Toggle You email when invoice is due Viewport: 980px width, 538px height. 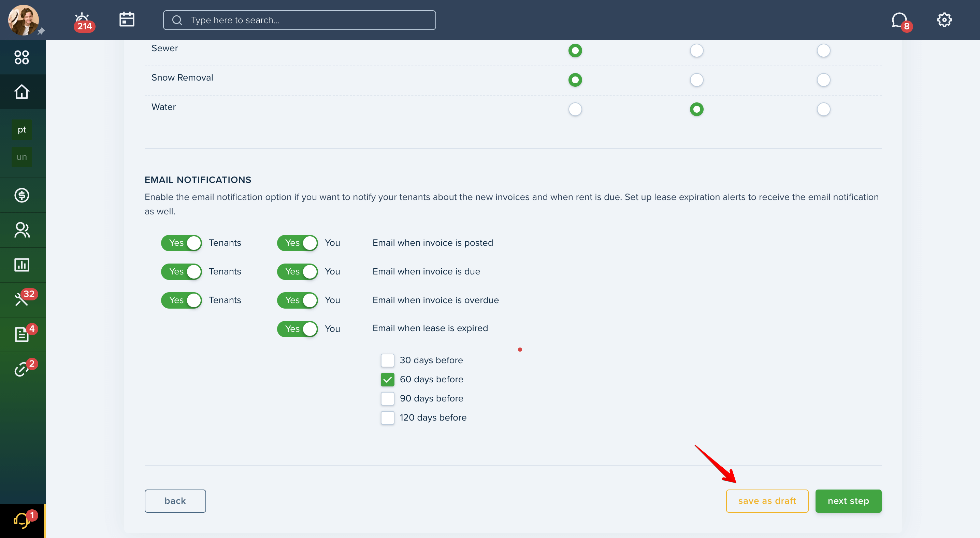[297, 272]
